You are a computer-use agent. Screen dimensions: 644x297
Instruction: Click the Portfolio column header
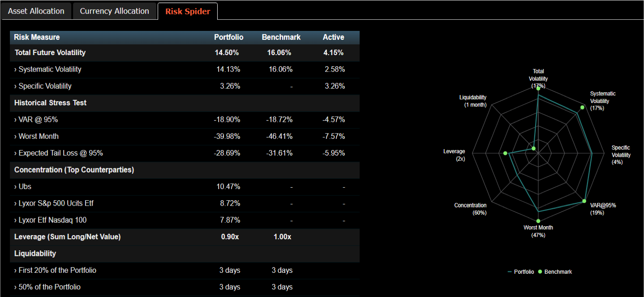pyautogui.click(x=228, y=37)
